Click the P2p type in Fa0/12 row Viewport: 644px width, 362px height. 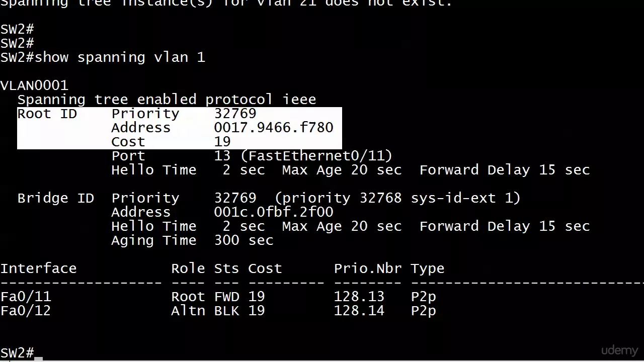point(423,311)
